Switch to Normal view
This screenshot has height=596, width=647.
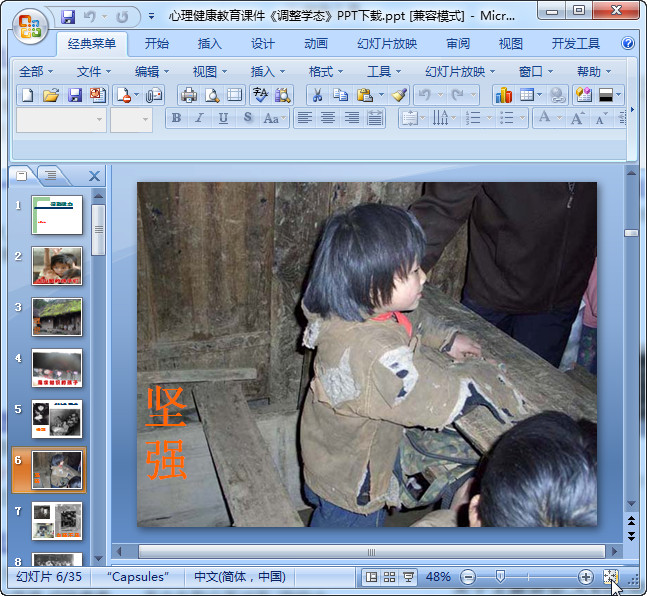pyautogui.click(x=371, y=577)
